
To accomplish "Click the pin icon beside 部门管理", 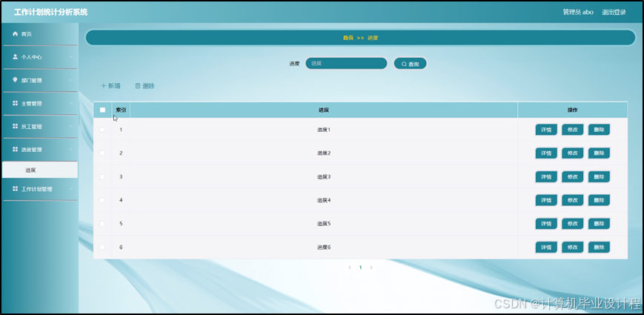I will (16, 79).
